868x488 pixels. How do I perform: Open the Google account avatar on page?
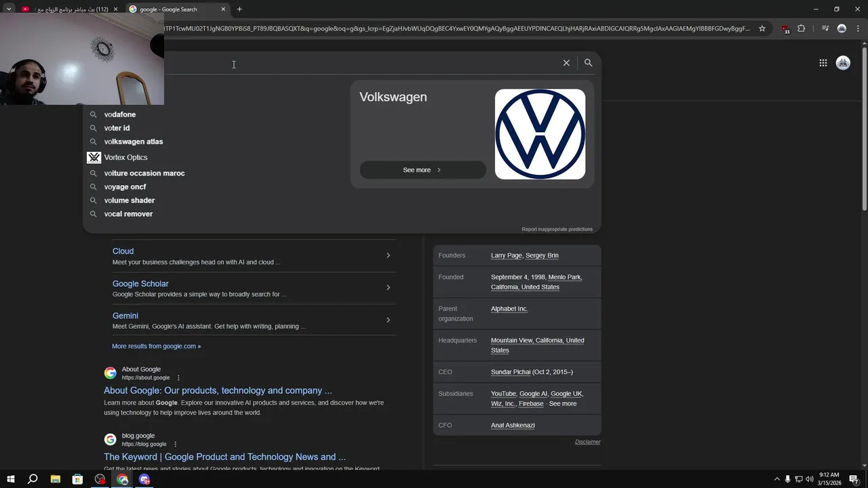(x=843, y=63)
